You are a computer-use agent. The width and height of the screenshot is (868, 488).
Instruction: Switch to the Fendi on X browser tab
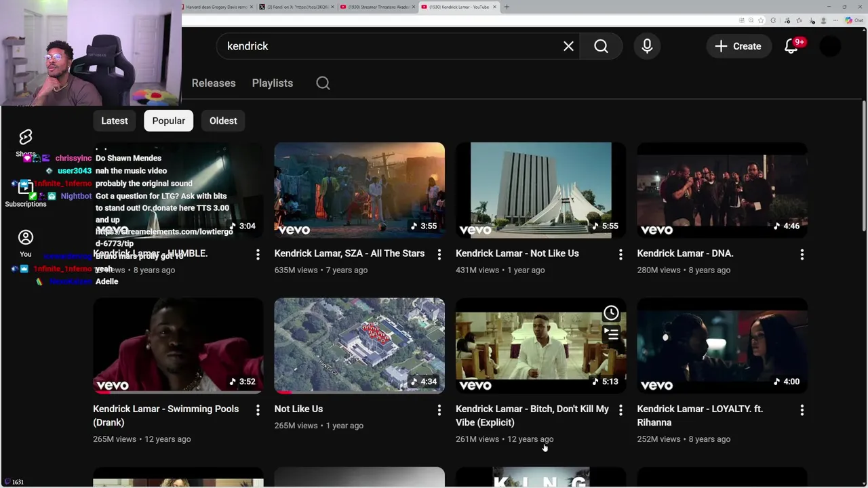point(296,7)
